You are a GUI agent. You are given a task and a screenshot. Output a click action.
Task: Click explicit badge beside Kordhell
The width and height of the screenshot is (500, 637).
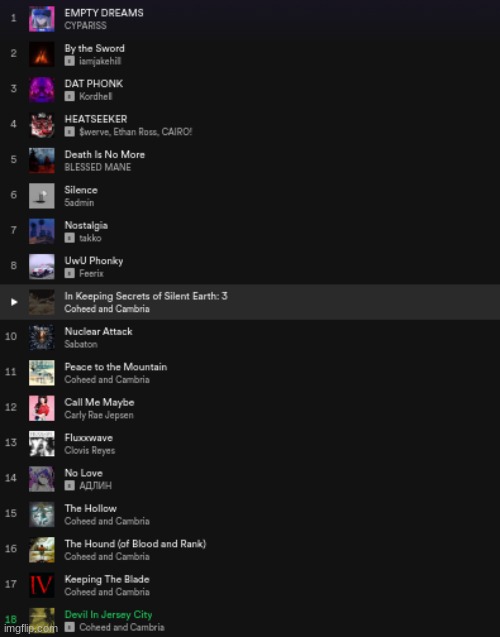coord(69,96)
